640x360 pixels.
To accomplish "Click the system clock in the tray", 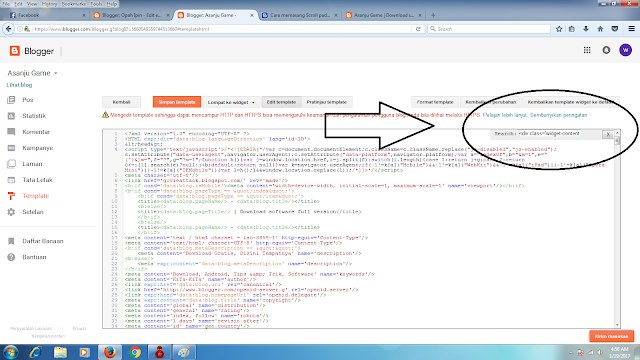I will (x=620, y=352).
